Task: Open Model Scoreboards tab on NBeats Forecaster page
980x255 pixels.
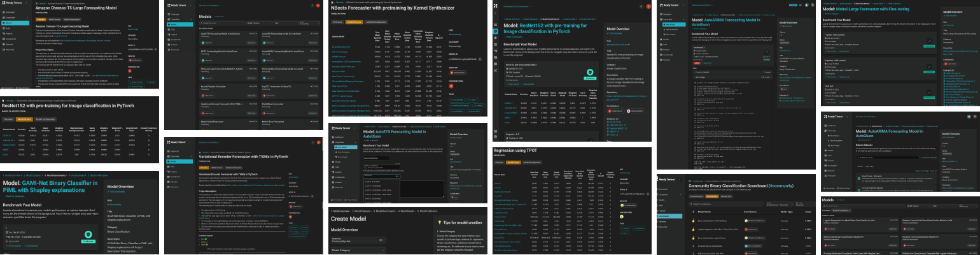Action: tap(376, 22)
